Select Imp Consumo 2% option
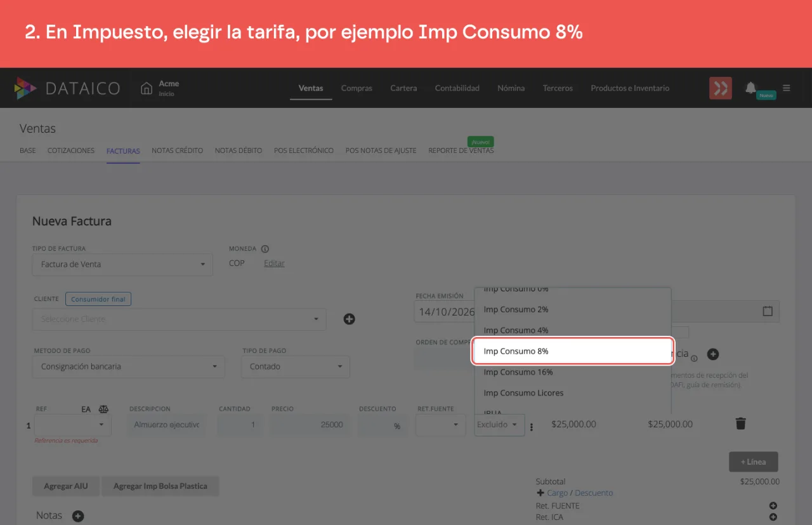 click(572, 309)
